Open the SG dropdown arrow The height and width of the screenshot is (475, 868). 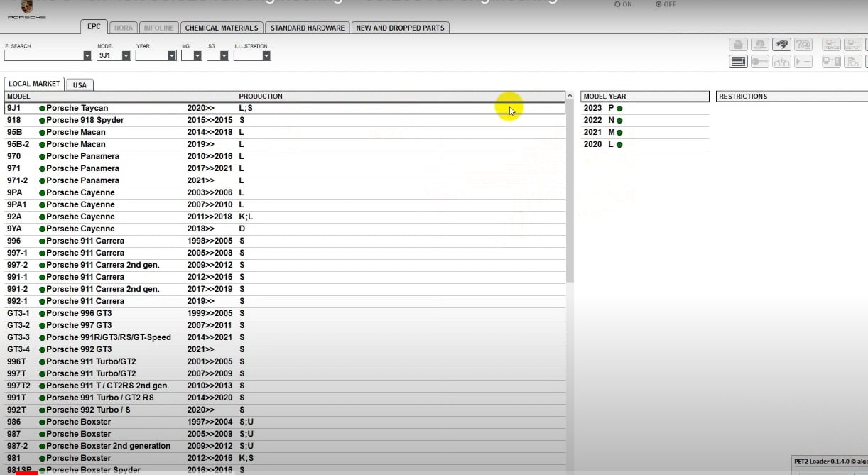pos(223,55)
